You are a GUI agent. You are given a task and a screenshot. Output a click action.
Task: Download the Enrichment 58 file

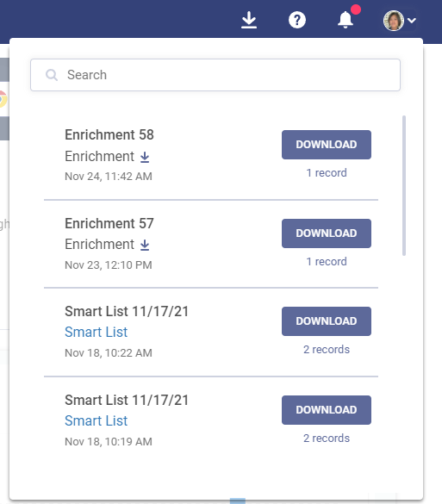(x=327, y=145)
